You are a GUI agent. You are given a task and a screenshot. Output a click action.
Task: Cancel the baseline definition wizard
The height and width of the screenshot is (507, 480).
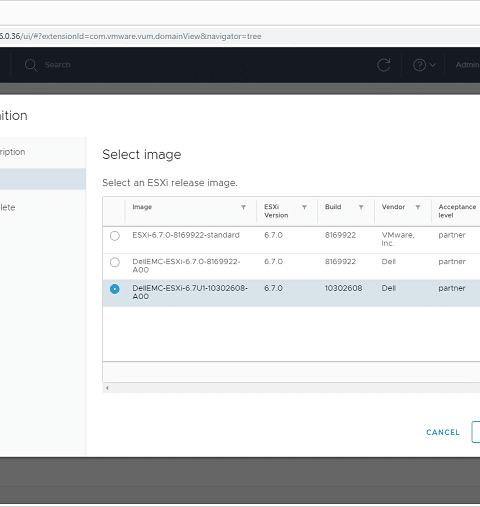pos(443,432)
